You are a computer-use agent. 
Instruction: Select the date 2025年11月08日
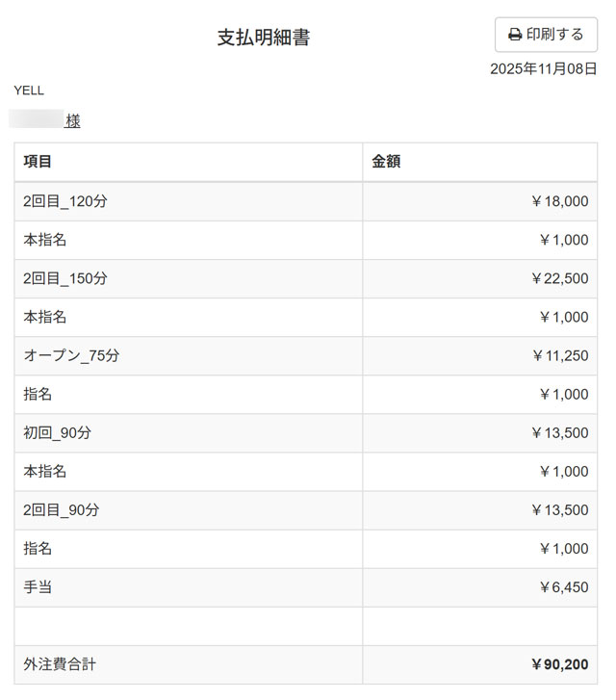(x=543, y=69)
